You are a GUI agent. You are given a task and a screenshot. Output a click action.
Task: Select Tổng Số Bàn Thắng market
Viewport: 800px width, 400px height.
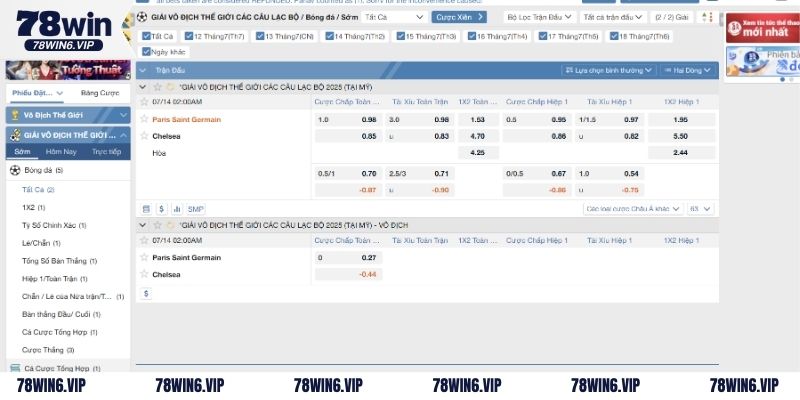pos(59,261)
